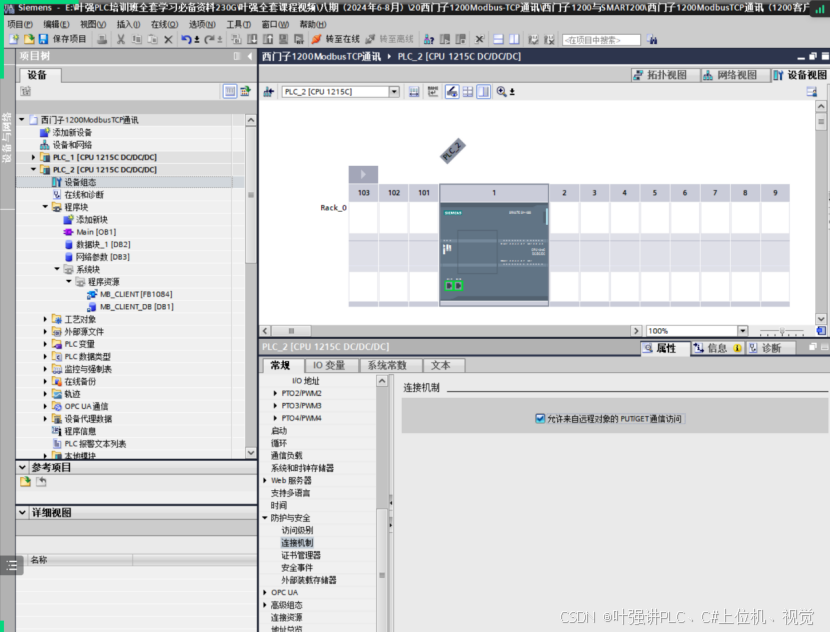831x633 pixels.
Task: Open the 工具(T) menu
Action: point(238,24)
